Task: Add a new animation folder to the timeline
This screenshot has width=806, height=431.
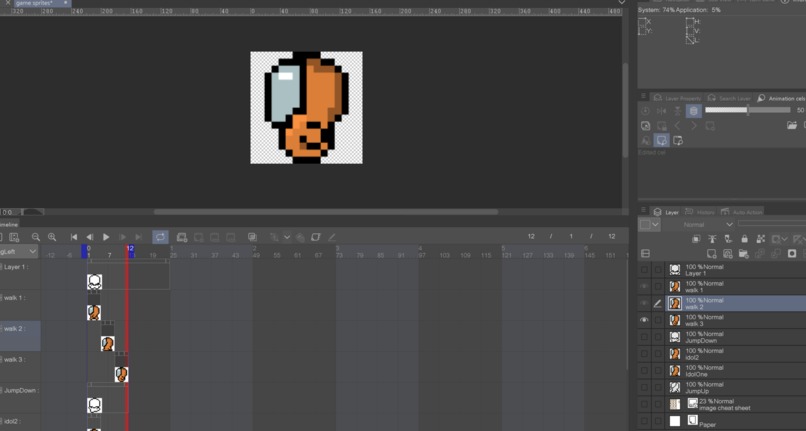Action: [181, 237]
